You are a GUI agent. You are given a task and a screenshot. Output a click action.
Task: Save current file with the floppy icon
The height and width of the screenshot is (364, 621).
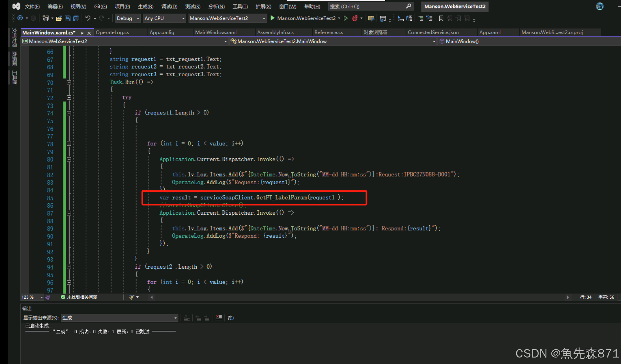pos(68,18)
